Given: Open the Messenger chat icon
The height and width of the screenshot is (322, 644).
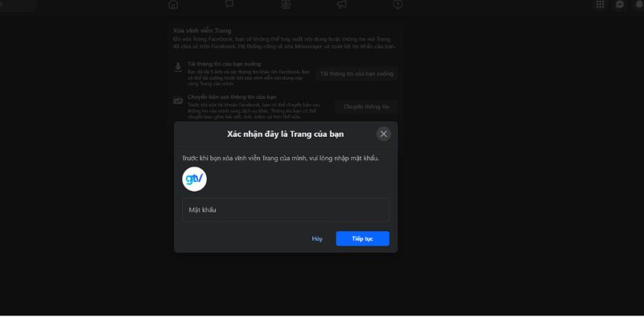Looking at the screenshot, I should 619,5.
